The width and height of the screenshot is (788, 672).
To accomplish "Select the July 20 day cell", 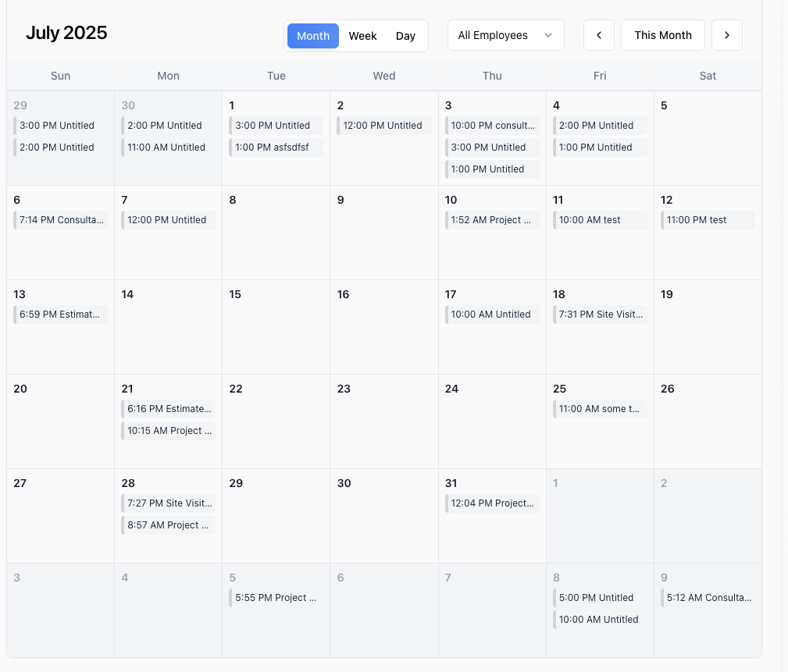I will (60, 421).
